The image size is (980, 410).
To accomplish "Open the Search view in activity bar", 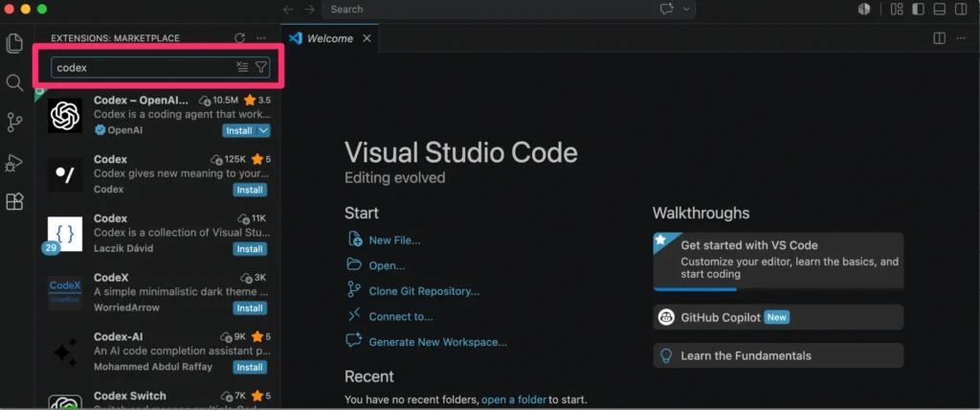I will click(14, 82).
